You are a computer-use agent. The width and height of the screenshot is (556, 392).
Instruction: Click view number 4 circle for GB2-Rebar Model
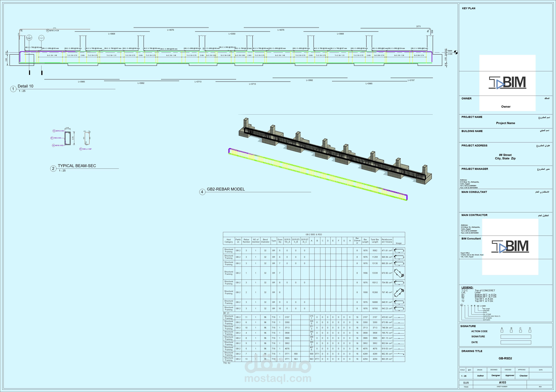[x=202, y=192]
